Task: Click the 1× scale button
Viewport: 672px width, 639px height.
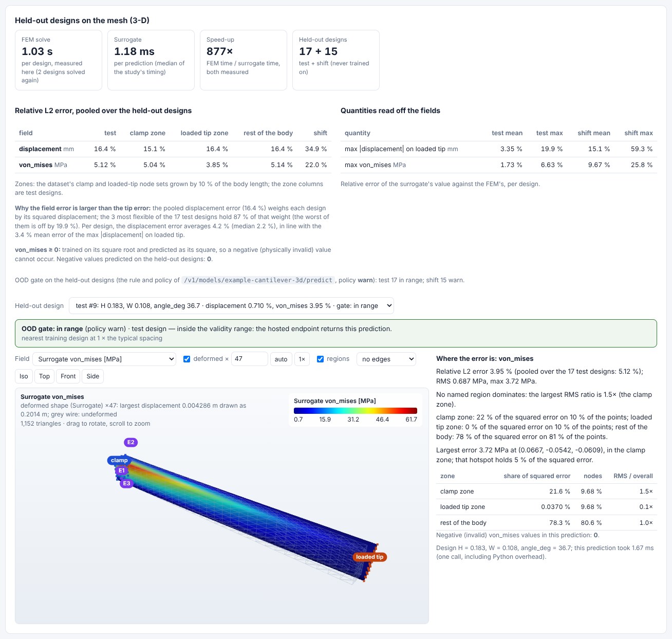Action: [x=303, y=359]
